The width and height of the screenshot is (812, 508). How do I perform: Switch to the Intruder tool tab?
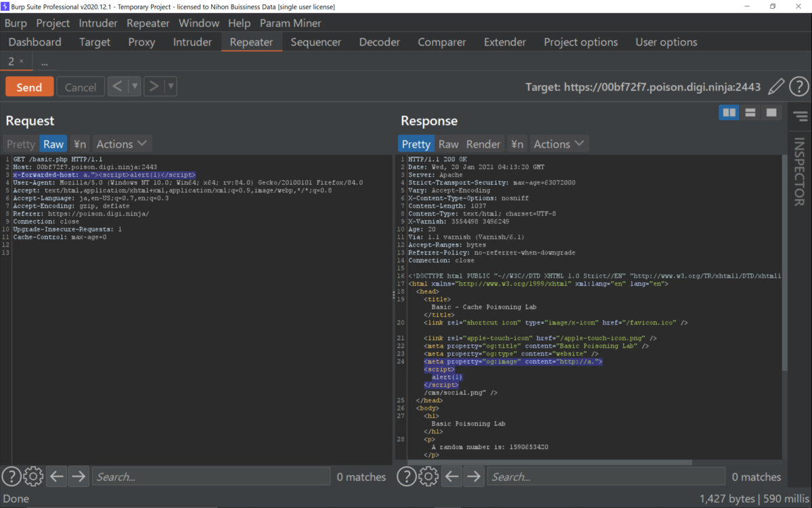[x=192, y=42]
